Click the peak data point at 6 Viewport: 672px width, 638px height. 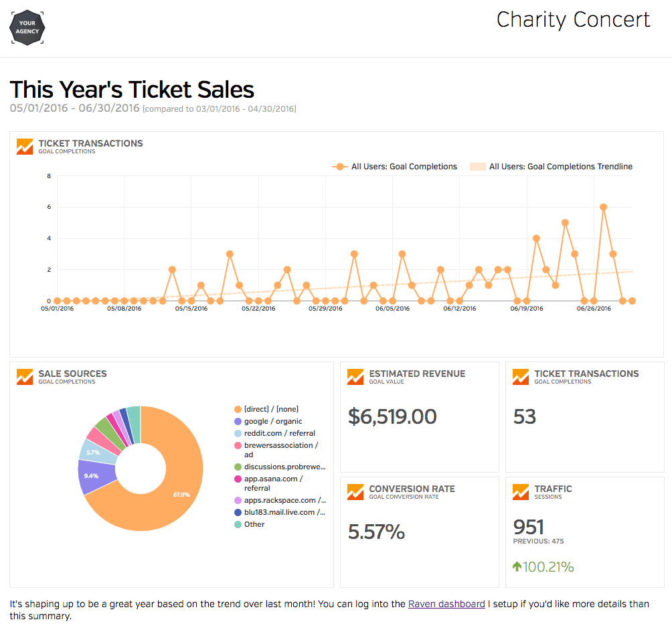click(x=603, y=207)
